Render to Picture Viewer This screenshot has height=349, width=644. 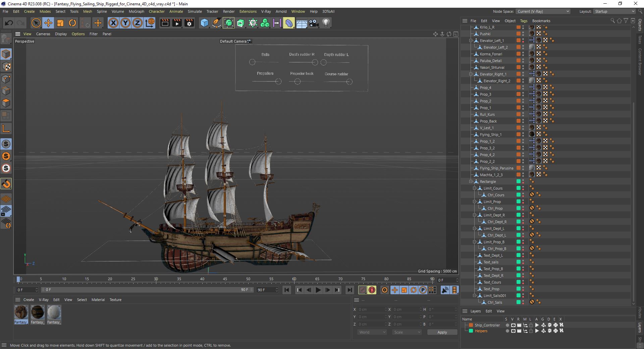tap(177, 23)
